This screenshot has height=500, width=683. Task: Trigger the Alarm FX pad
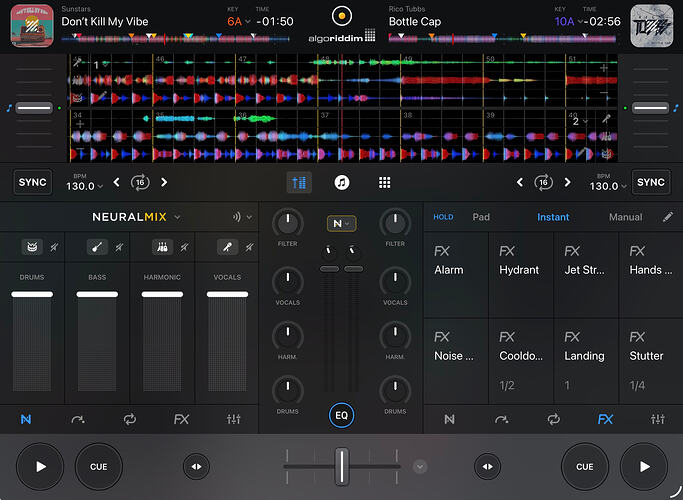tap(456, 275)
